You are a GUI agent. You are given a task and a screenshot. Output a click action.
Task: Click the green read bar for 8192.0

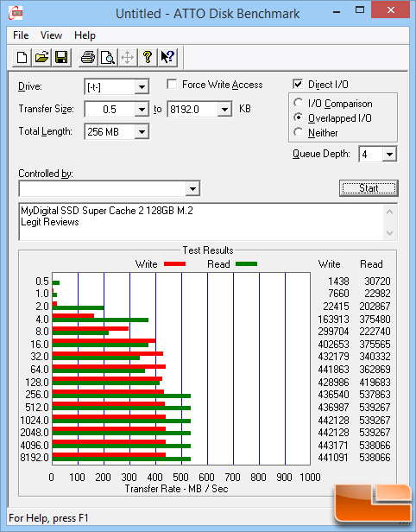122,459
